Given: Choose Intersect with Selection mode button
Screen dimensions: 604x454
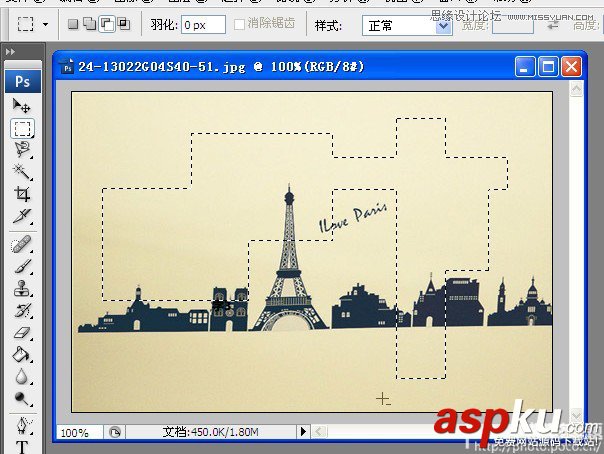Looking at the screenshot, I should coord(124,25).
